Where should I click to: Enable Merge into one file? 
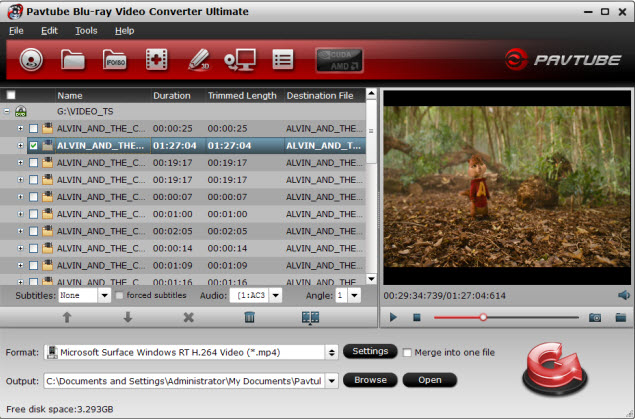[x=407, y=353]
